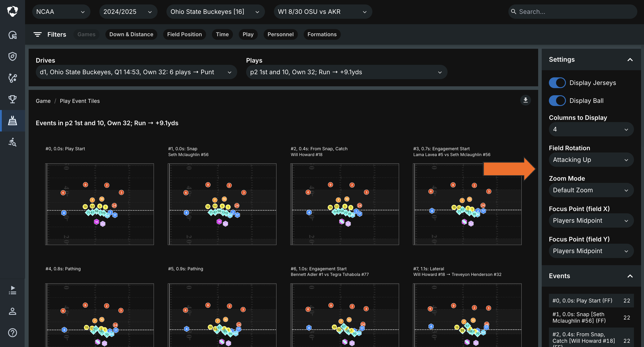This screenshot has height=347, width=644.
Task: Click the Filters lines icon
Action: coord(38,34)
